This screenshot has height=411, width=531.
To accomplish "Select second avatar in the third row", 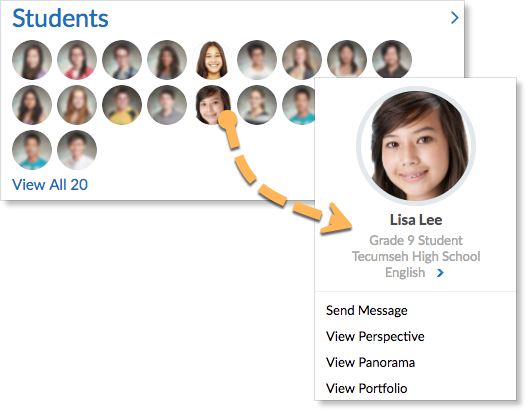I will coord(77,150).
